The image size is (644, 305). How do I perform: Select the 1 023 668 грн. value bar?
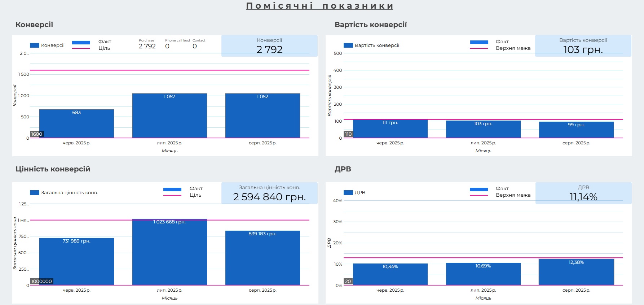[x=169, y=253]
